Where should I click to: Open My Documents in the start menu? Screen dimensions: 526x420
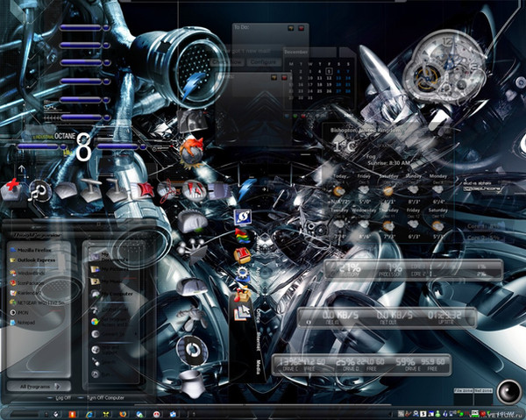coord(110,257)
